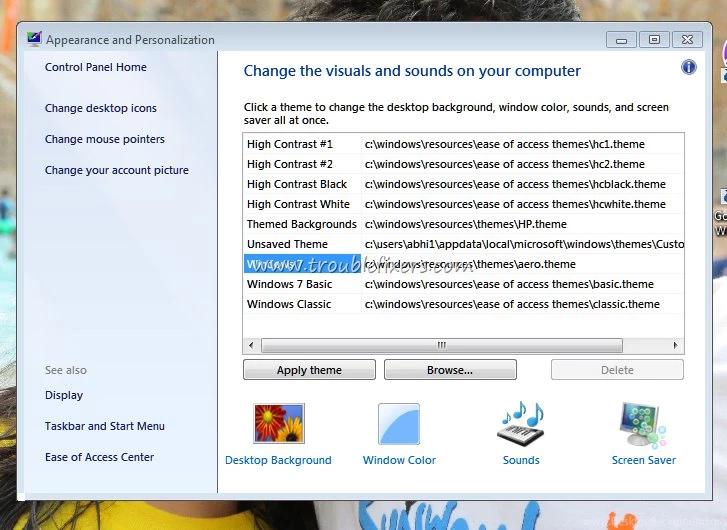Click the HP.theme path cell
The height and width of the screenshot is (530, 727).
[466, 224]
